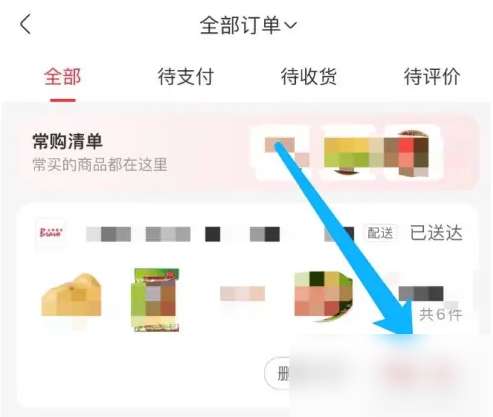The height and width of the screenshot is (417, 493).
Task: Open the 常购清单 banner
Action: (247, 153)
